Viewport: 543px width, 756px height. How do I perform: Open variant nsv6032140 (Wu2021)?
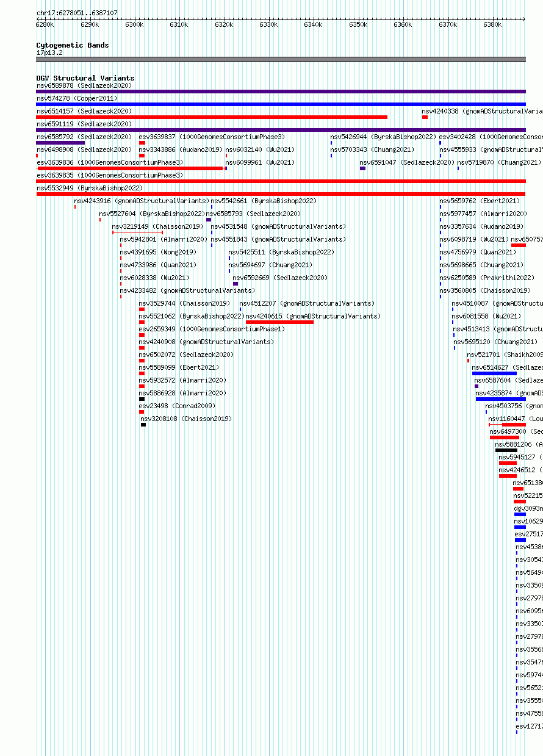tap(260, 149)
